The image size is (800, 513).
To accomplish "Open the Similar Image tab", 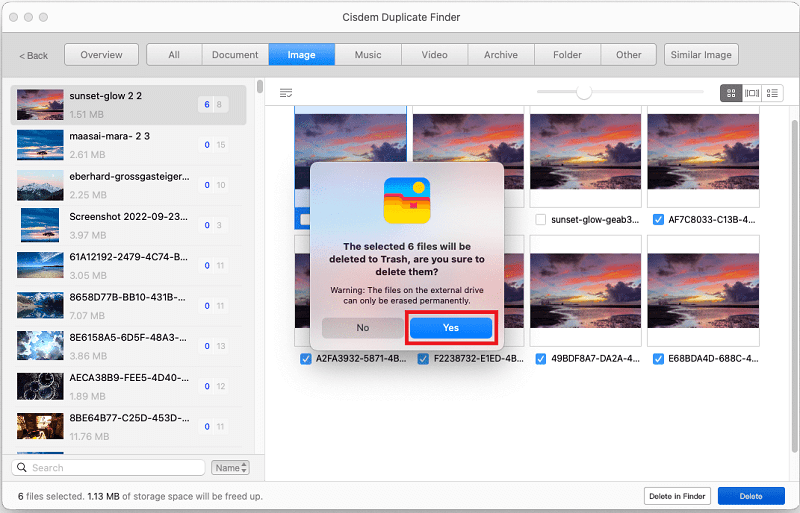I will [701, 55].
